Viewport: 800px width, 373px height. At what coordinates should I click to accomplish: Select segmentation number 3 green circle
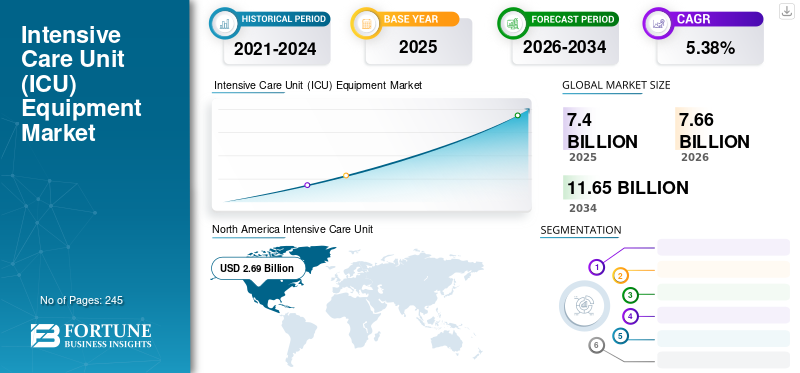click(631, 294)
